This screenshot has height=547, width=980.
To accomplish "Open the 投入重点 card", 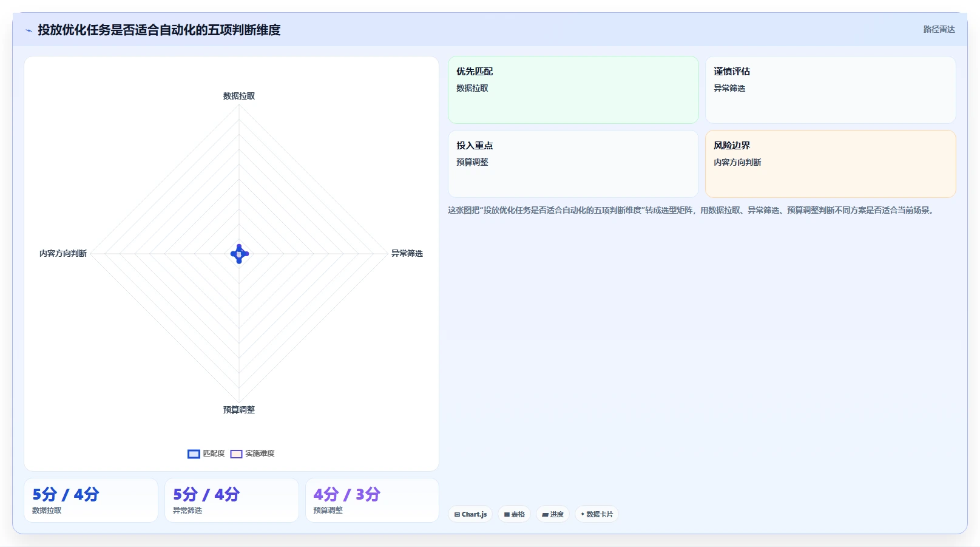I will pyautogui.click(x=573, y=164).
